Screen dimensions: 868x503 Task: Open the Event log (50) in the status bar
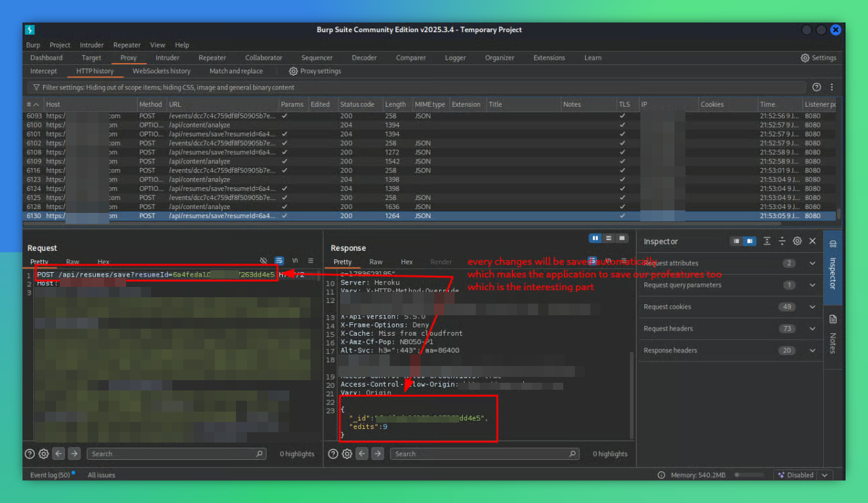point(52,475)
